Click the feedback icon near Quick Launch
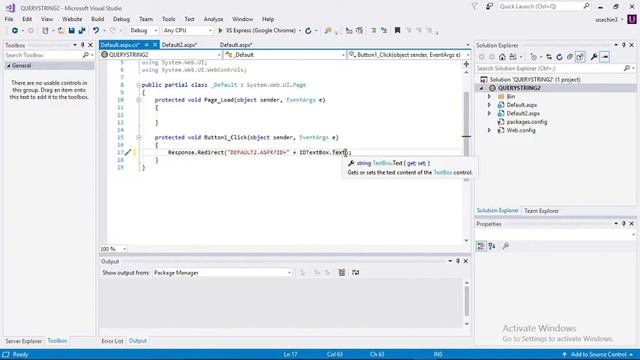The width and height of the screenshot is (640, 360). [489, 7]
